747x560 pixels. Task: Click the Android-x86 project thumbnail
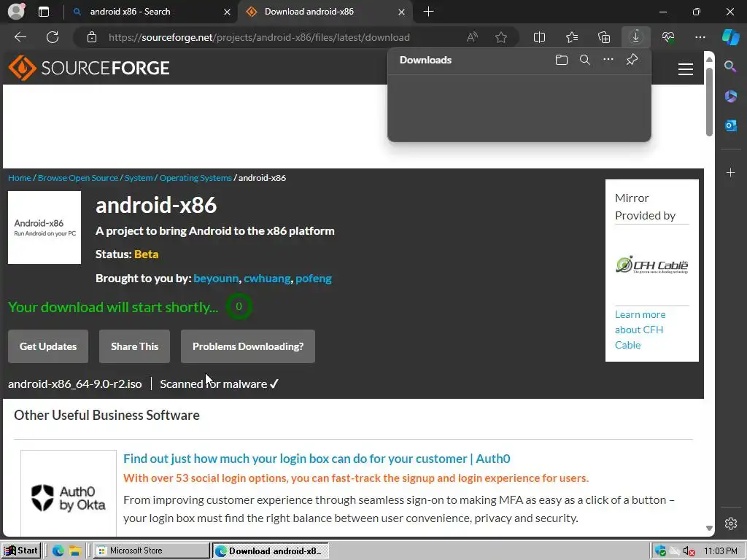click(44, 227)
